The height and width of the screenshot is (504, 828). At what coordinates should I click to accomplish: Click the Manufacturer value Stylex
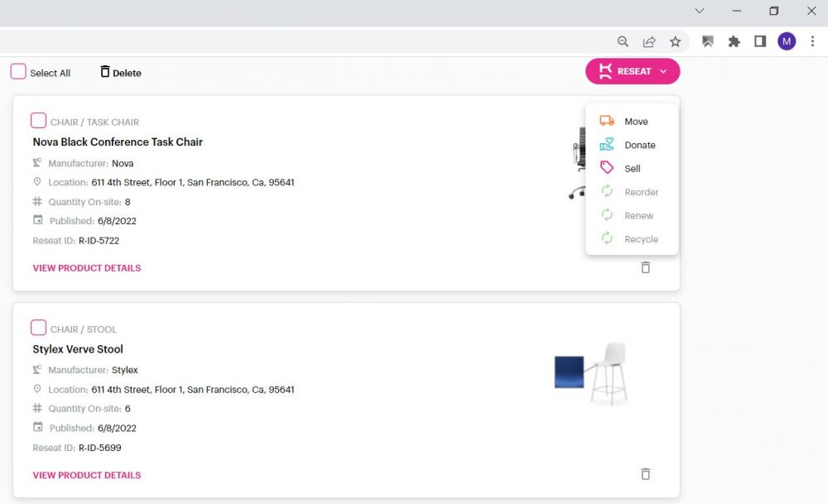[x=125, y=370]
